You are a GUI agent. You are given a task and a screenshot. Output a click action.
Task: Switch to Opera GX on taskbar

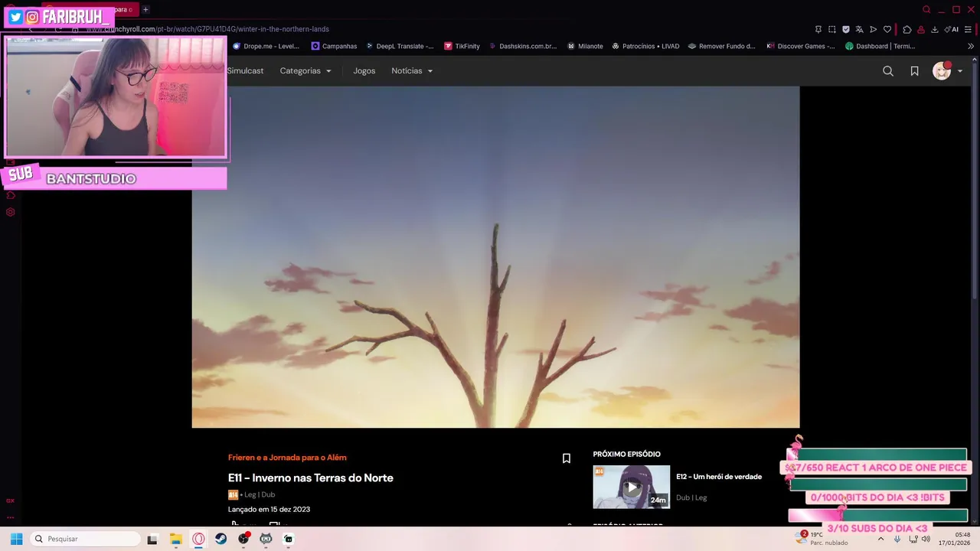coord(198,539)
